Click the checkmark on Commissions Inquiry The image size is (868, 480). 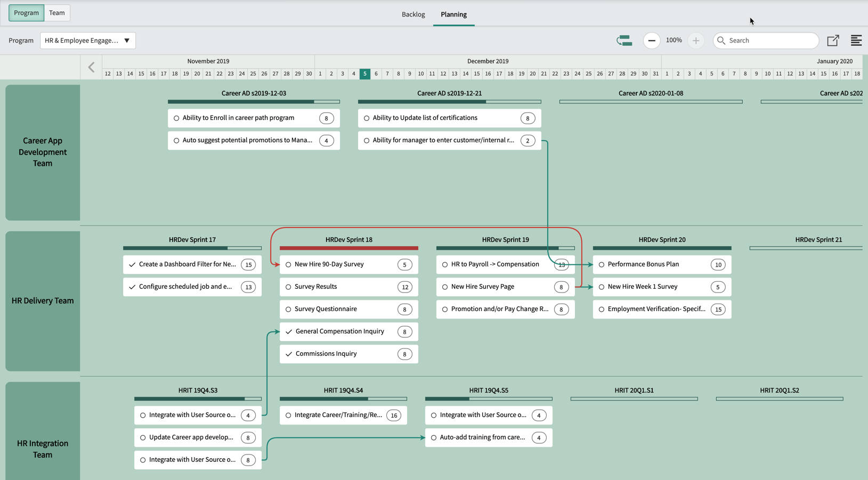(x=289, y=354)
